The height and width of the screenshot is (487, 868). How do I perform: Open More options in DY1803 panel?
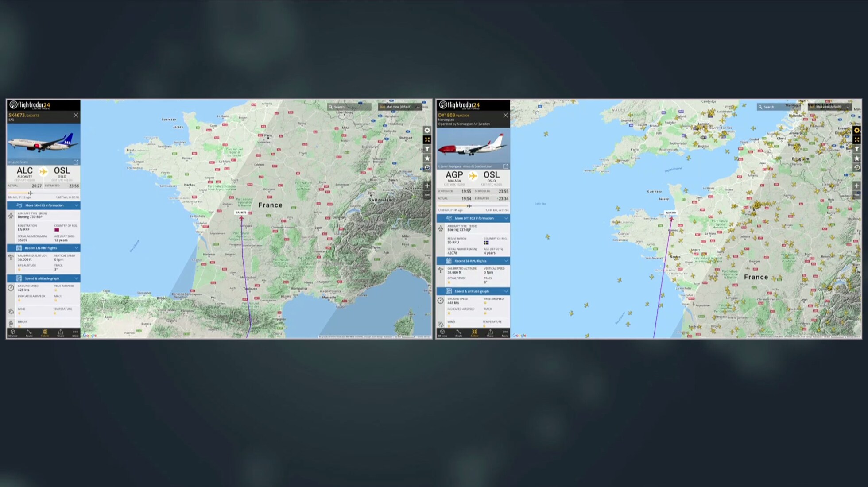[505, 333]
